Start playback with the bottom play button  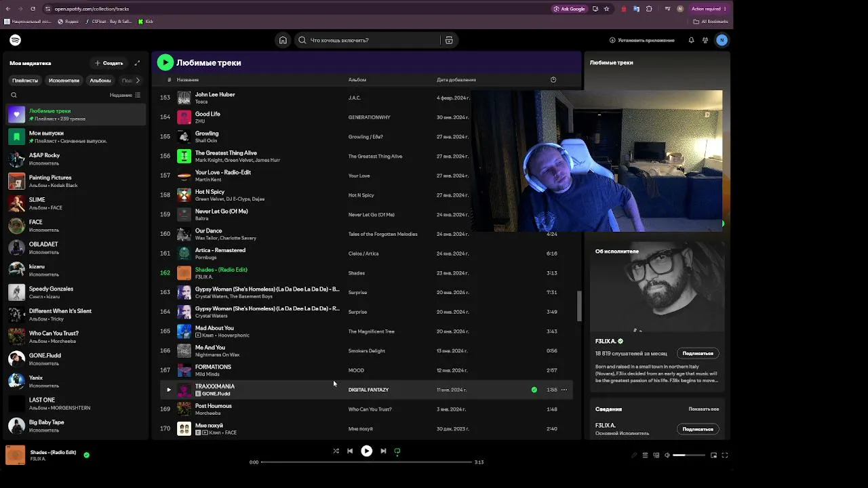pos(366,451)
